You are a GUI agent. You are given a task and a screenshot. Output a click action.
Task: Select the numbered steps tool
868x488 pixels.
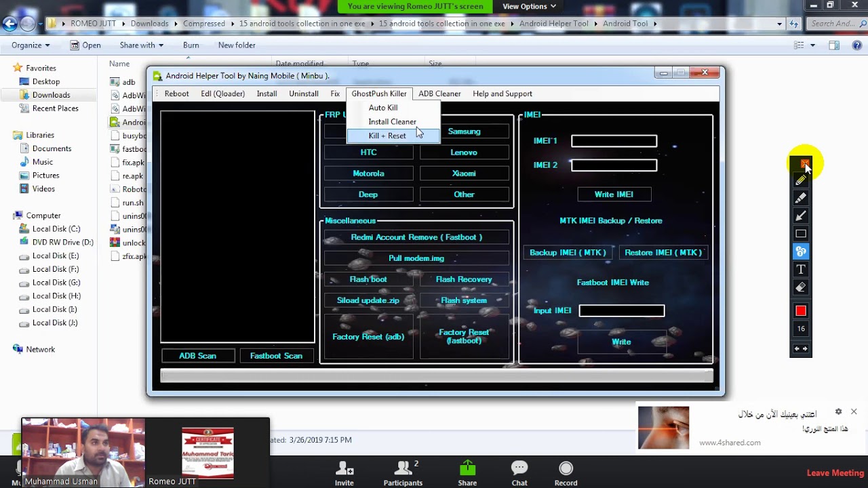pos(801,251)
